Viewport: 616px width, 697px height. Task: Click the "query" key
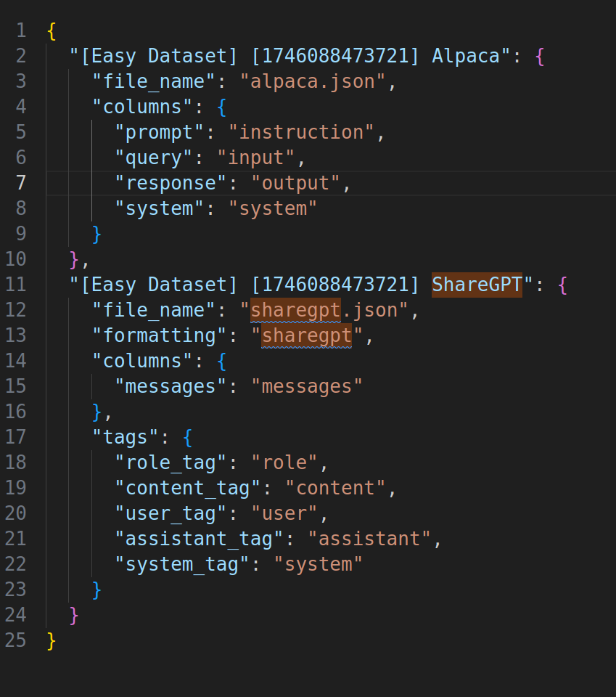(x=154, y=158)
